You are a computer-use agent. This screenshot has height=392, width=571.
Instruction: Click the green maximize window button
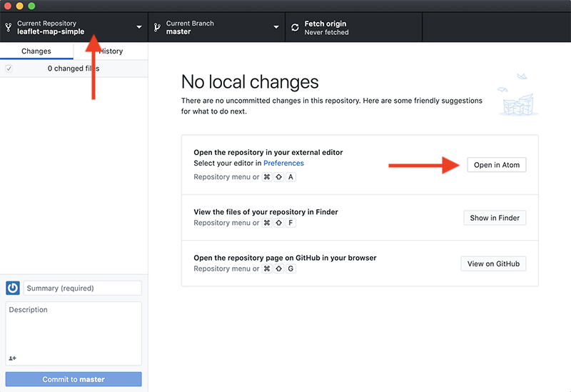click(x=31, y=6)
